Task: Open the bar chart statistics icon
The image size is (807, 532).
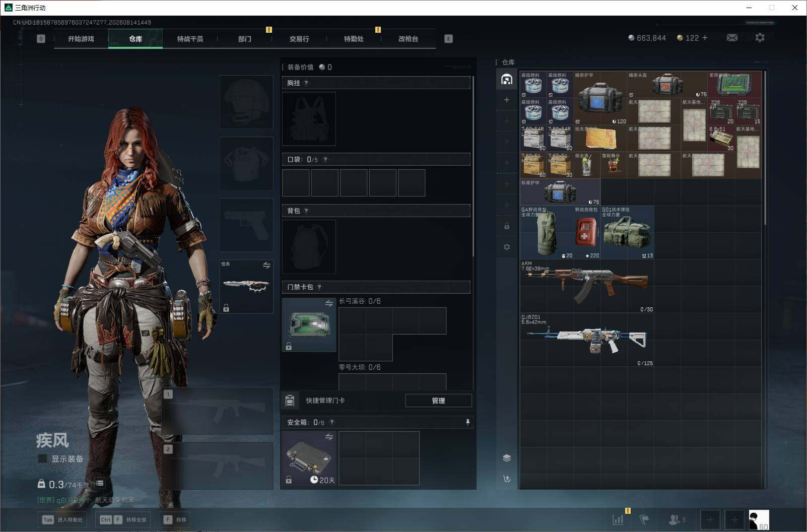Action: 618,519
